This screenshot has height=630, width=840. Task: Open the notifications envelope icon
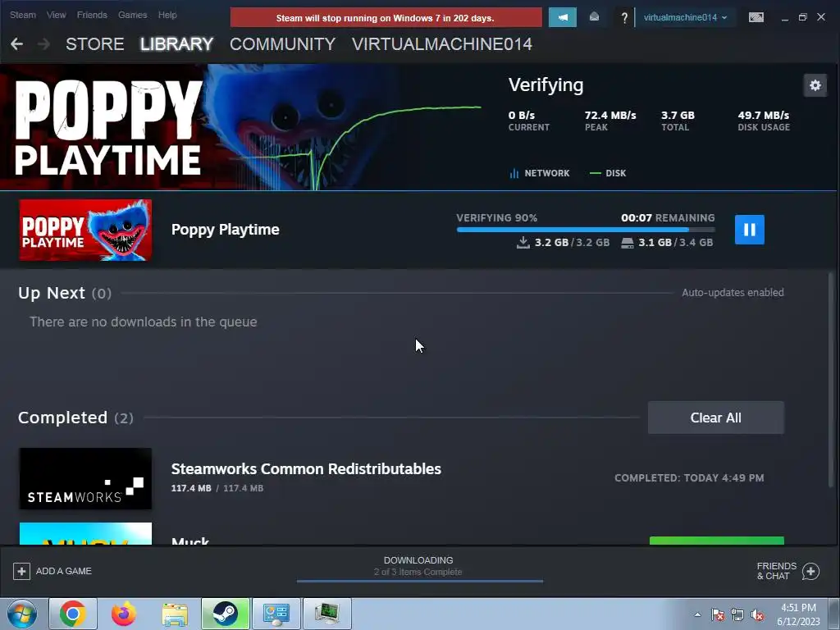pyautogui.click(x=594, y=17)
